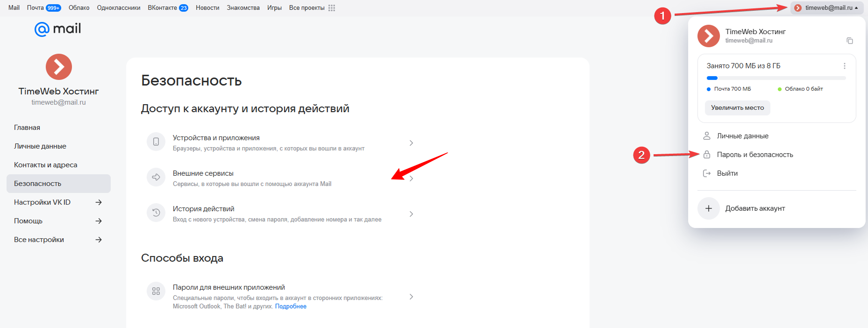Expand Пароли для внешних приложений chevron
Screen dimensions: 868x328
pyautogui.click(x=411, y=297)
